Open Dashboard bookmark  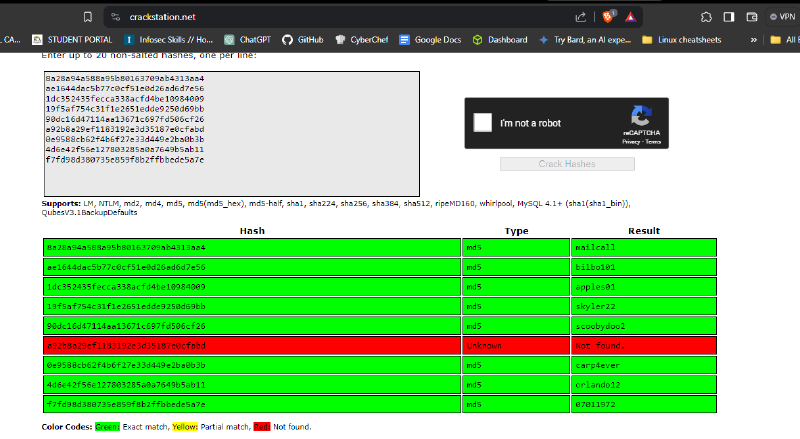pos(500,40)
